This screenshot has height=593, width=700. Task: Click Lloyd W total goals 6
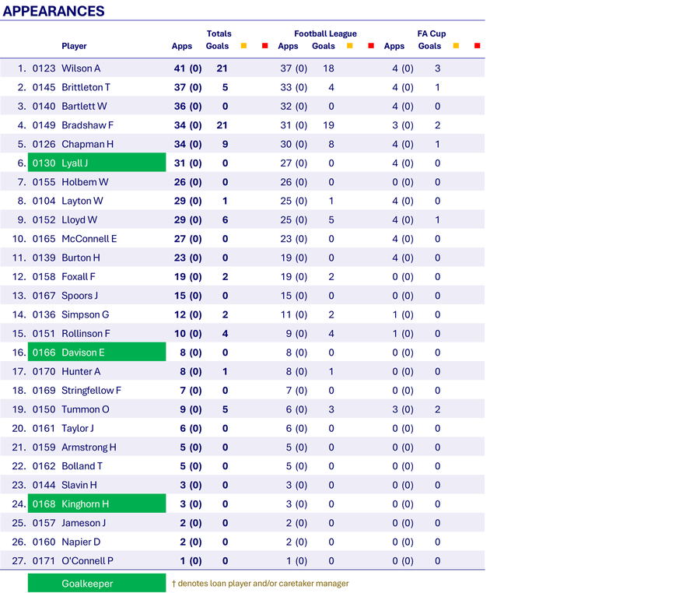tap(225, 219)
